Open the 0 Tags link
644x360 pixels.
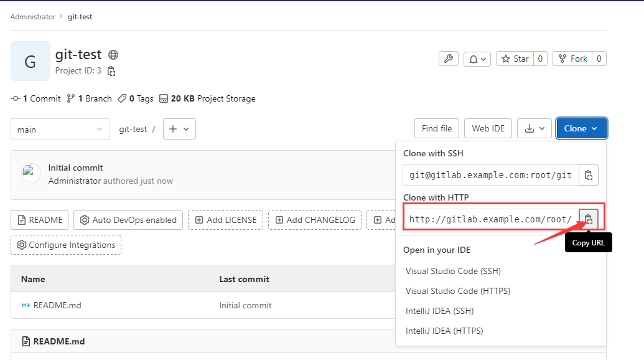[x=136, y=98]
